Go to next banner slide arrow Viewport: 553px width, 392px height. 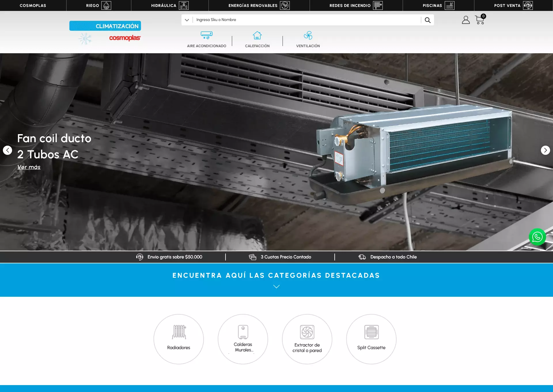545,150
